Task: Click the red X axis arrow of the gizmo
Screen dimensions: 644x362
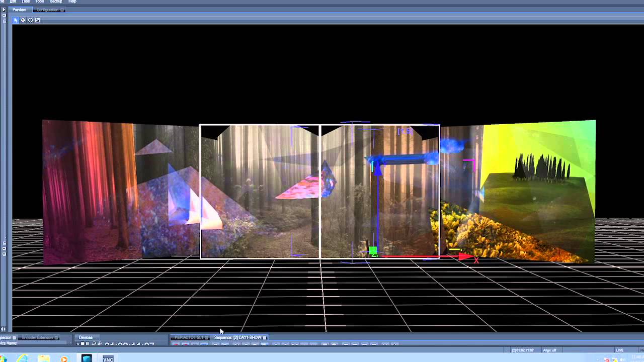Action: (x=465, y=257)
